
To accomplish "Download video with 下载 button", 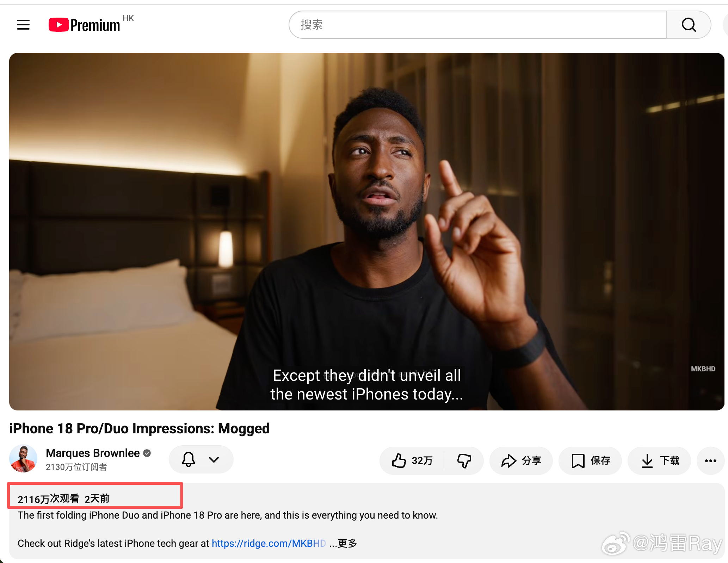I will click(x=659, y=460).
